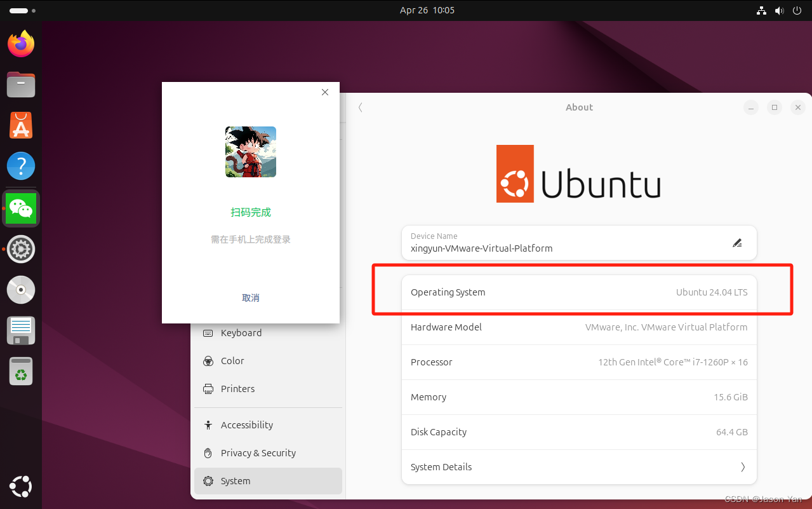Viewport: 812px width, 509px height.
Task: Go back with the About header arrow
Action: point(360,107)
